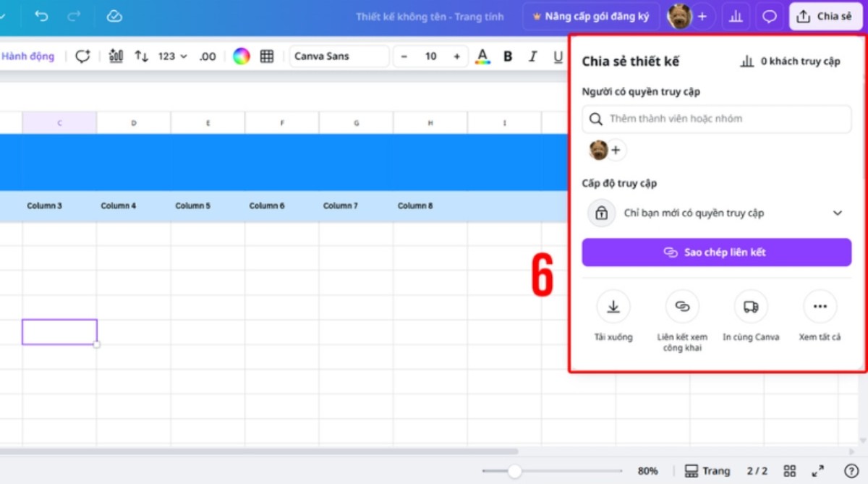Open the insights bar chart icon in header

click(736, 16)
